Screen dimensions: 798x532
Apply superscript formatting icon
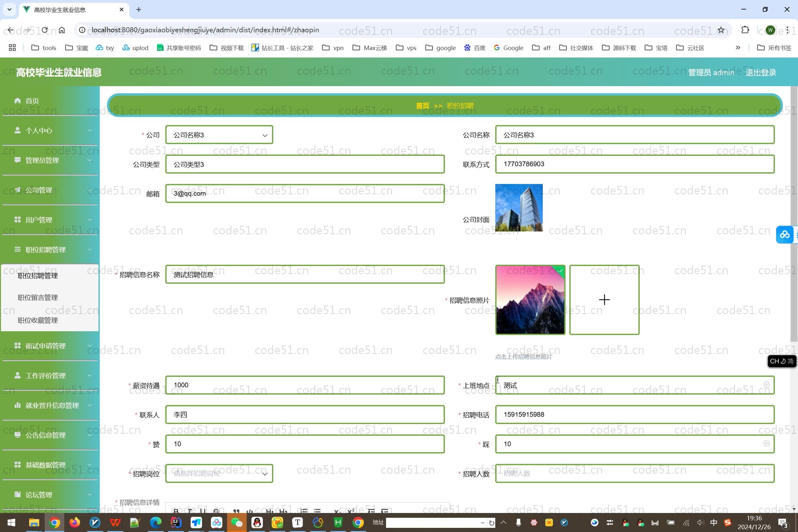click(350, 511)
